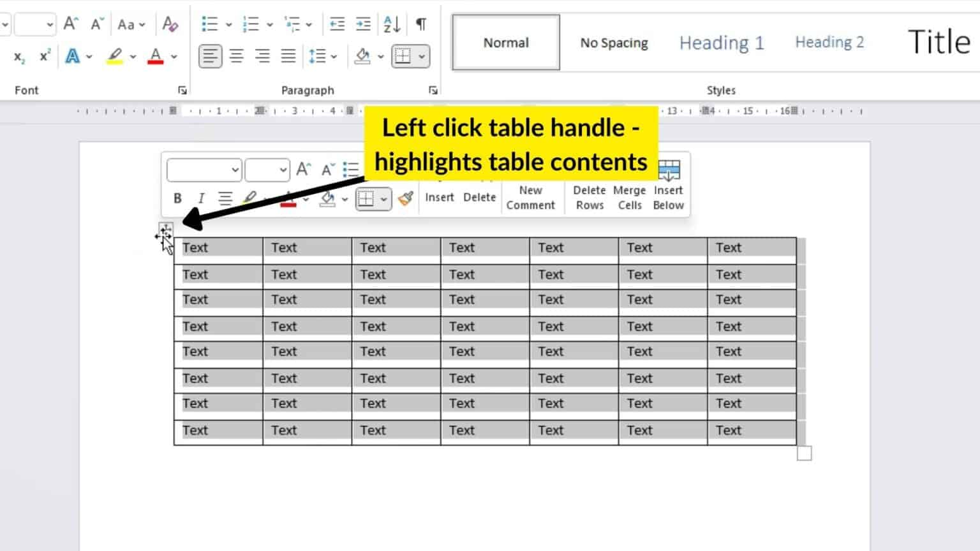This screenshot has height=551, width=980.
Task: Click Merge Cells on the table toolbar
Action: tap(629, 197)
